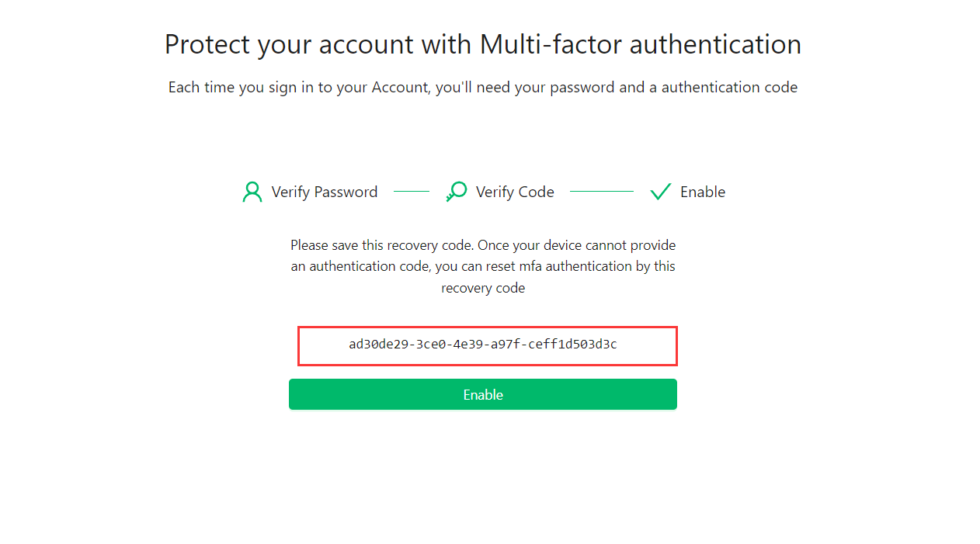Click the Verify Password step label

point(323,192)
